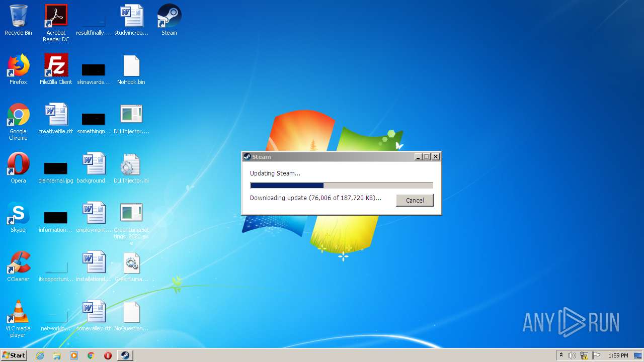Screen dimensions: 644x362
Task: Open the employment... Word document
Action: 94,218
